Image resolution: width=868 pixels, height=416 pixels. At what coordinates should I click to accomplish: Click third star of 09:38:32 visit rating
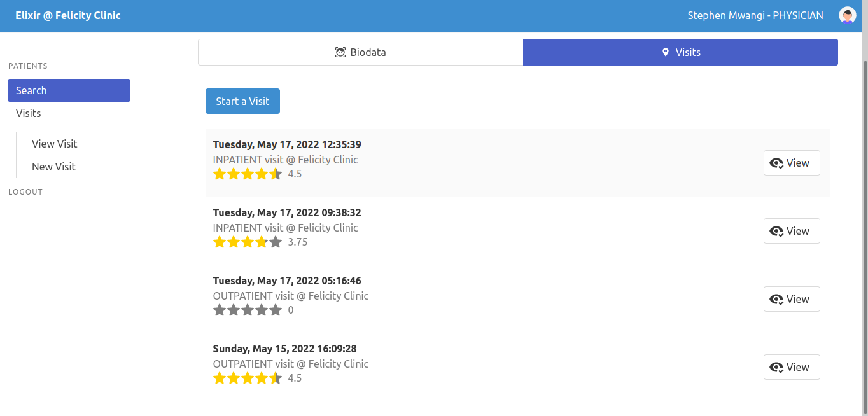click(x=248, y=242)
